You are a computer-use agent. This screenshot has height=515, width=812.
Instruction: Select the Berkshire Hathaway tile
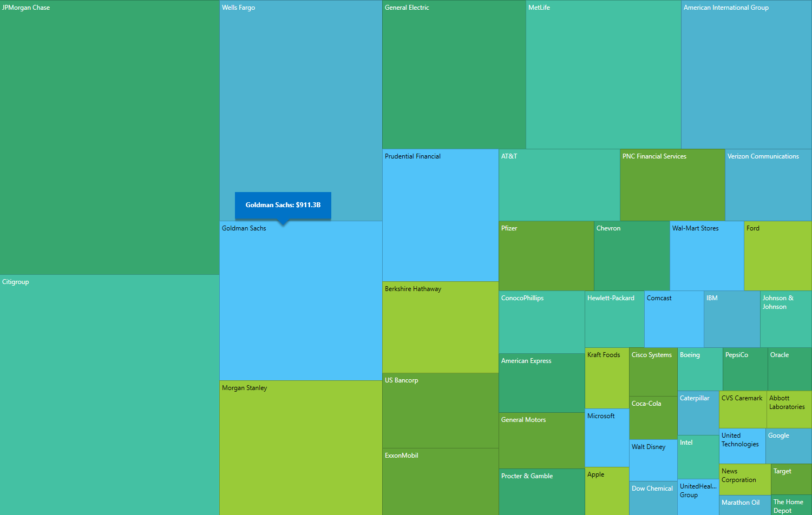441,327
